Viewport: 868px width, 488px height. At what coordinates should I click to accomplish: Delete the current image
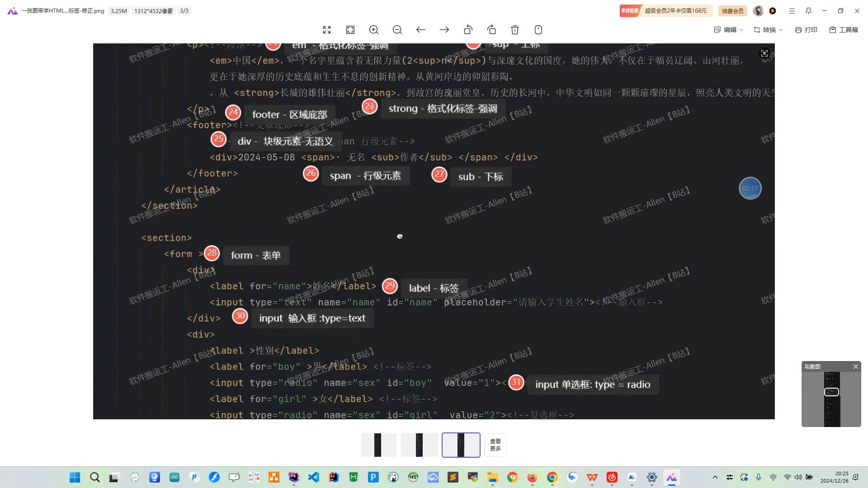coord(515,30)
